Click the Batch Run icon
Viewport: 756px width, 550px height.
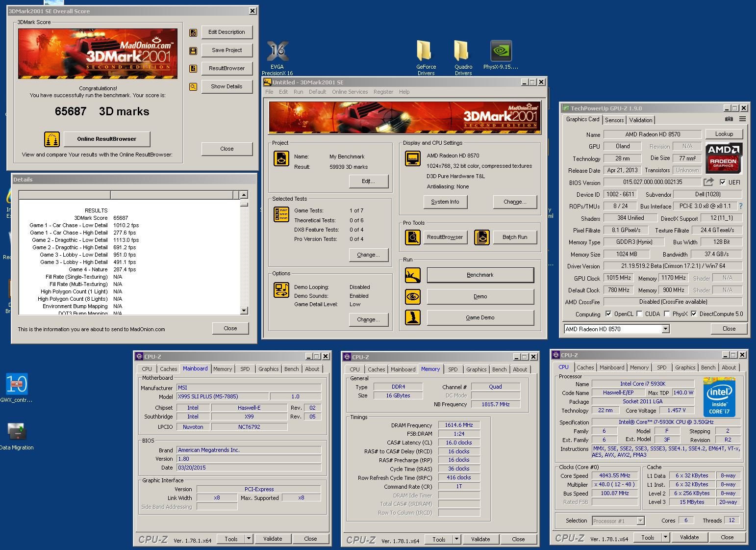482,237
